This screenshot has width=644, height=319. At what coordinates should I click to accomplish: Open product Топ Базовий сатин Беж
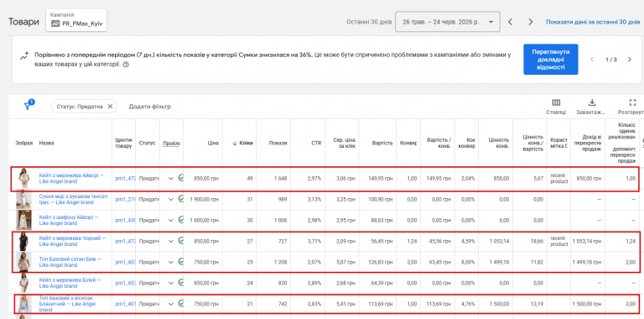[x=70, y=262]
